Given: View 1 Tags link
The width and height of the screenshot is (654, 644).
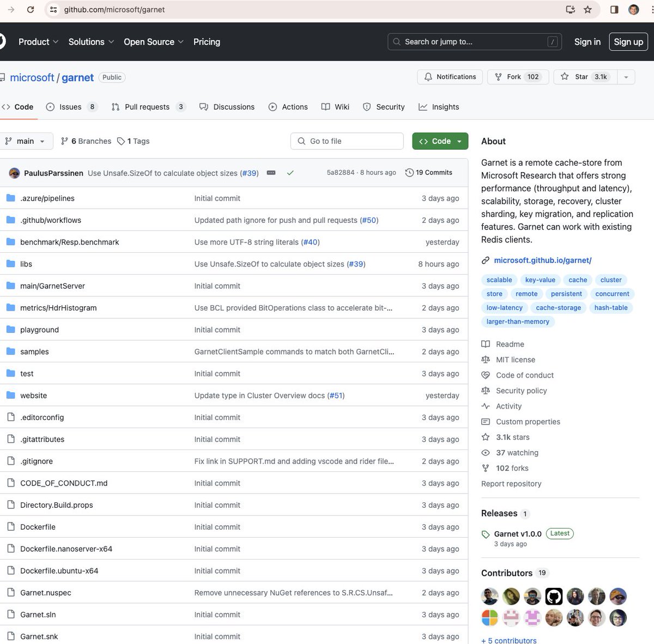Looking at the screenshot, I should [x=134, y=141].
